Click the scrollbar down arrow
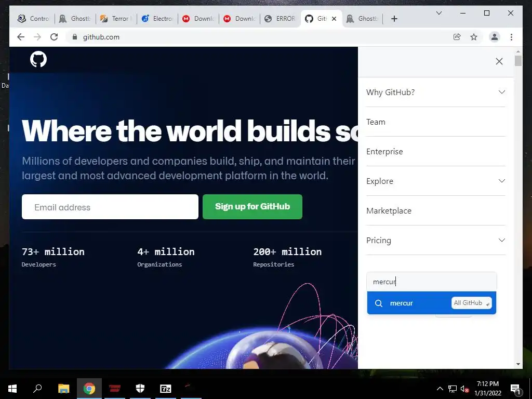 (x=518, y=364)
